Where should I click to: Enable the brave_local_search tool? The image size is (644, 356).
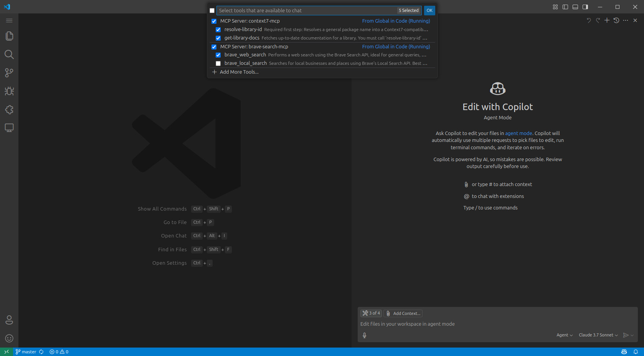tap(218, 63)
